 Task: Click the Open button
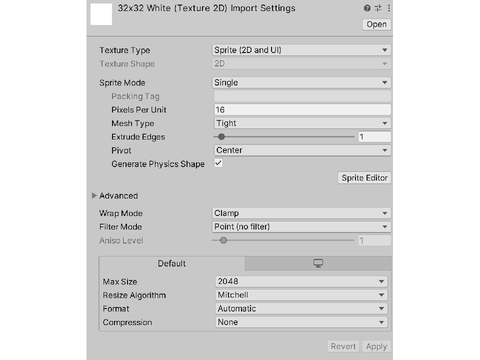[376, 24]
